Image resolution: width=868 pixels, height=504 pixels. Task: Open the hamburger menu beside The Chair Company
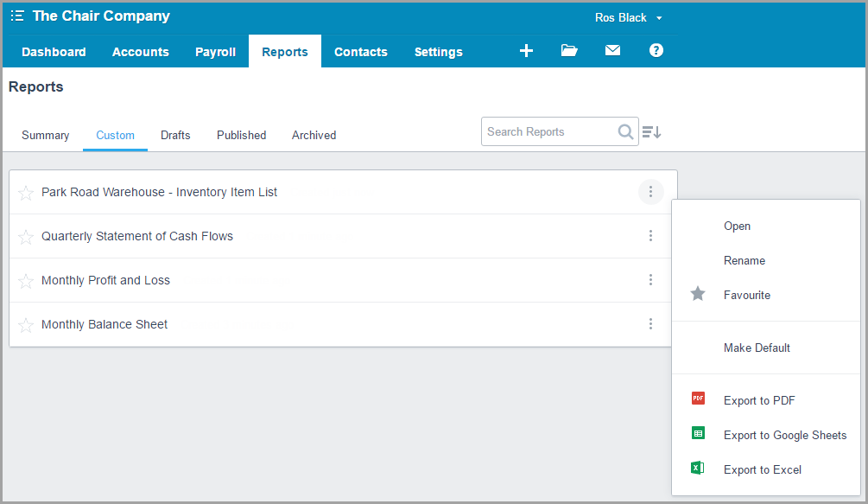[x=18, y=16]
